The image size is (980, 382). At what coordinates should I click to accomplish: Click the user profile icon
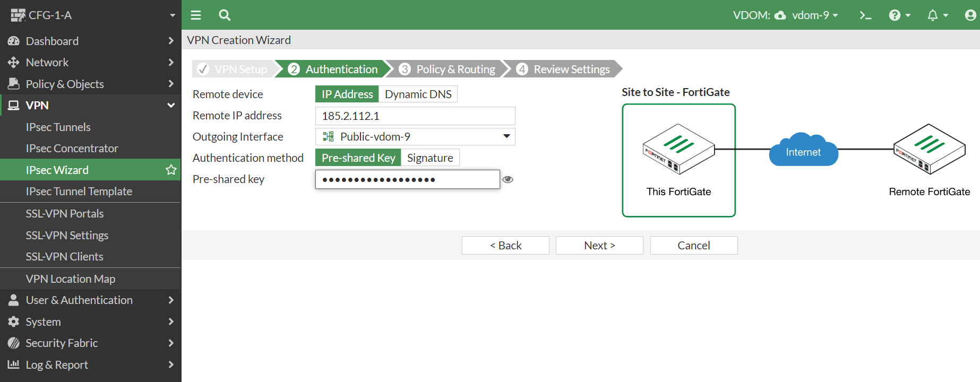coord(970,15)
